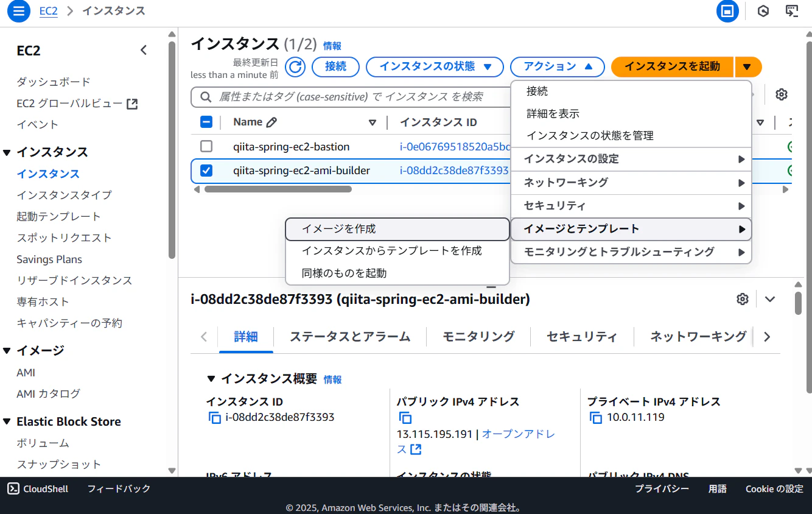Toggle select-all instances checkbox

[206, 122]
